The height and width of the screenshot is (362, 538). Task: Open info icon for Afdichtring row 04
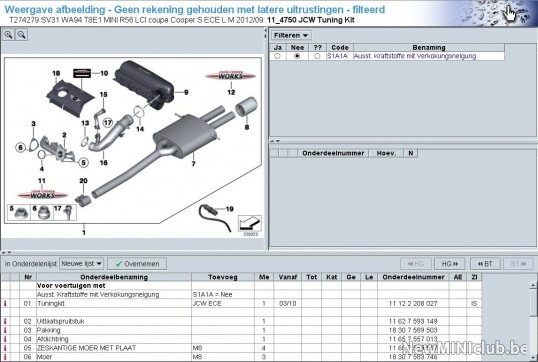[x=5, y=339]
